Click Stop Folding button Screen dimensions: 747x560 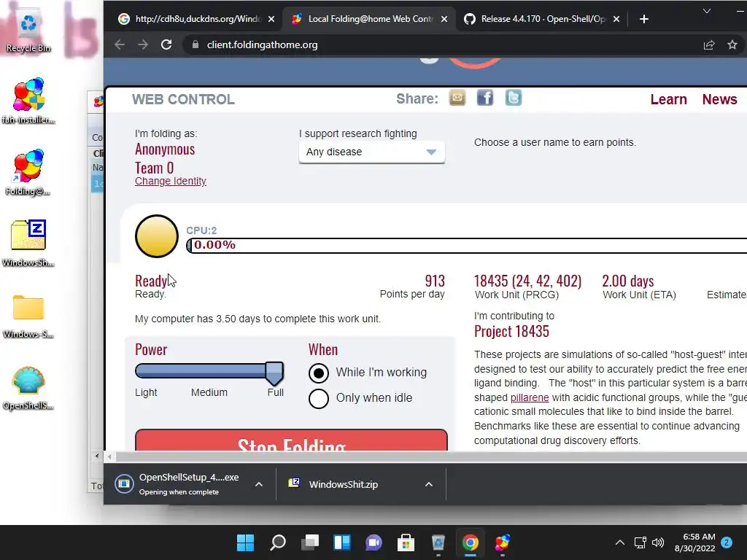tap(291, 440)
